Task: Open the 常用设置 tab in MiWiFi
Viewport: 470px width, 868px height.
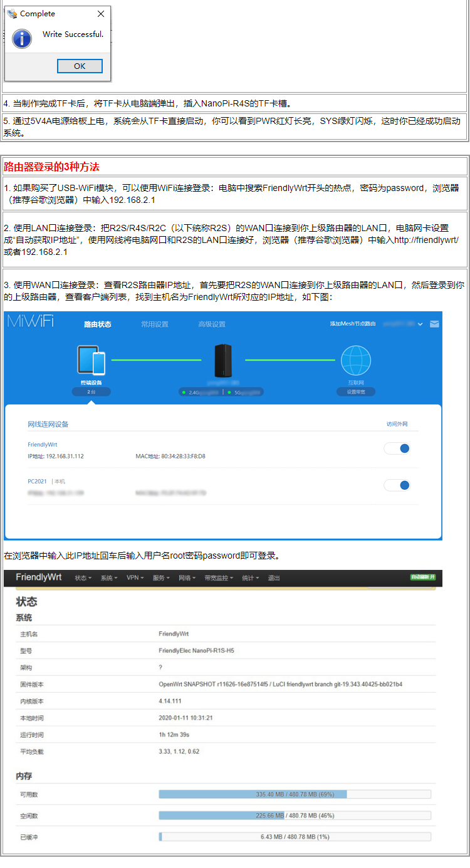Action: coord(154,324)
